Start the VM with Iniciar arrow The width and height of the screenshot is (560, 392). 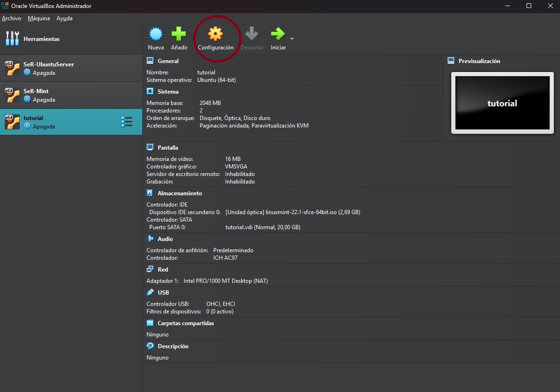278,34
